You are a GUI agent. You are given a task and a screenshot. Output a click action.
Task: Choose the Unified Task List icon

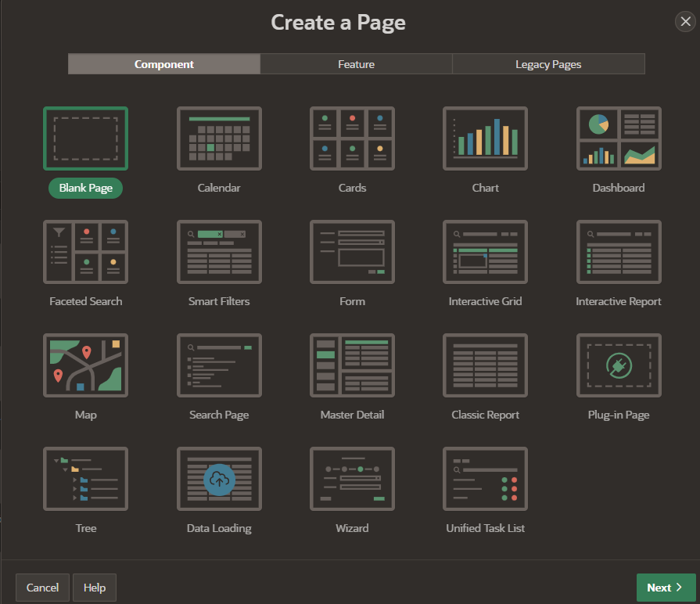(485, 479)
